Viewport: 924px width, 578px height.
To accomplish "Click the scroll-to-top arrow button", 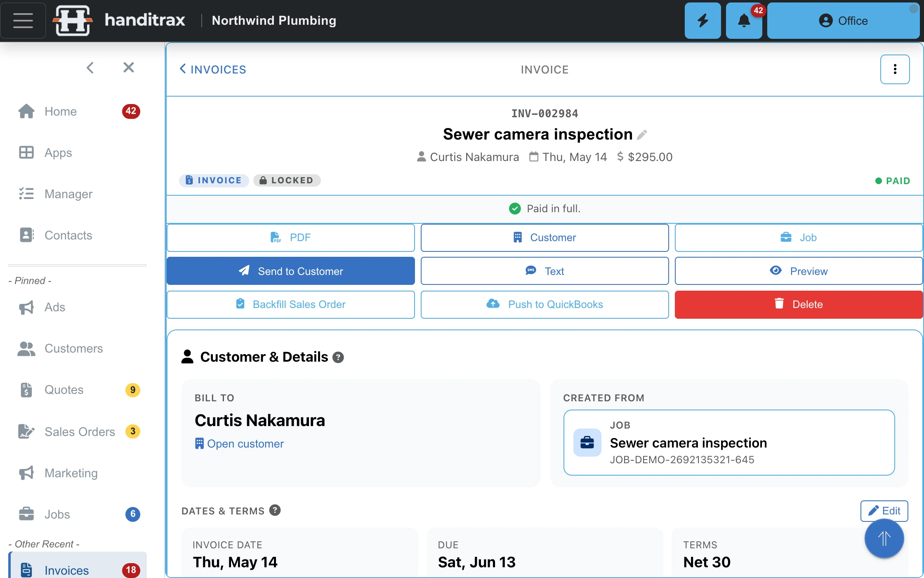I will point(884,538).
